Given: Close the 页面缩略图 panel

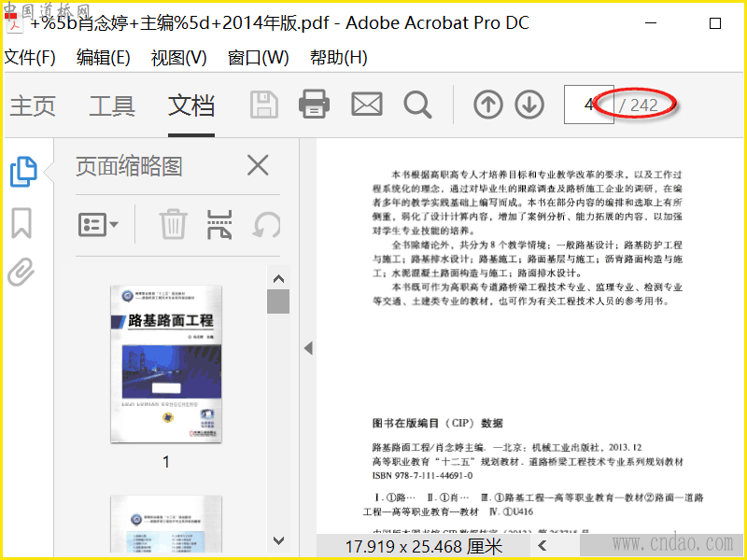Looking at the screenshot, I should [x=259, y=165].
